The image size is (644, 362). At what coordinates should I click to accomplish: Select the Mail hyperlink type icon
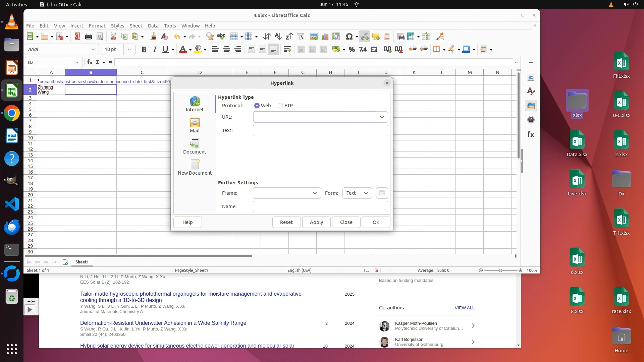tap(195, 125)
